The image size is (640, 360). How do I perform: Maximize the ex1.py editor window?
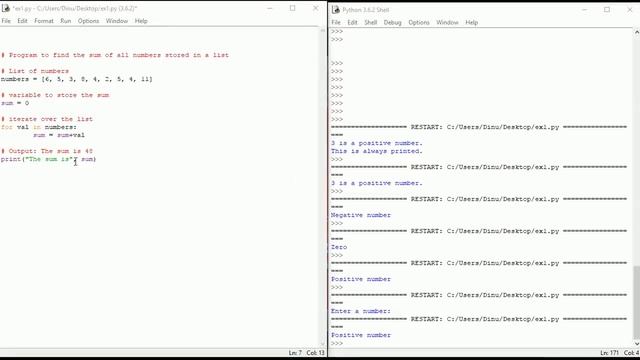[x=293, y=8]
